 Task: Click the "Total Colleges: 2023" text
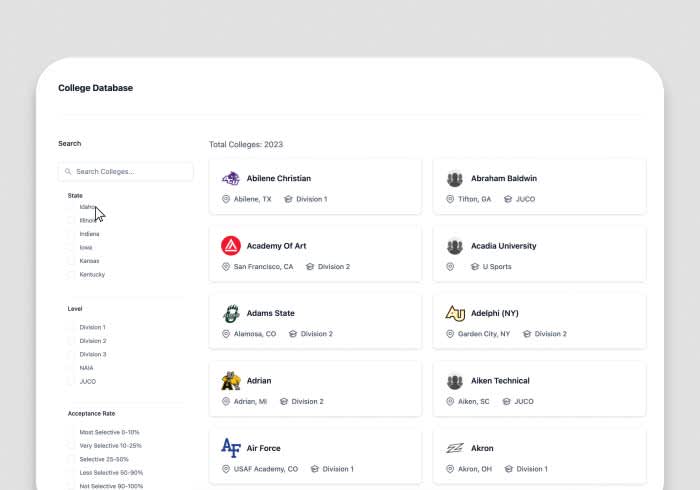click(x=246, y=145)
